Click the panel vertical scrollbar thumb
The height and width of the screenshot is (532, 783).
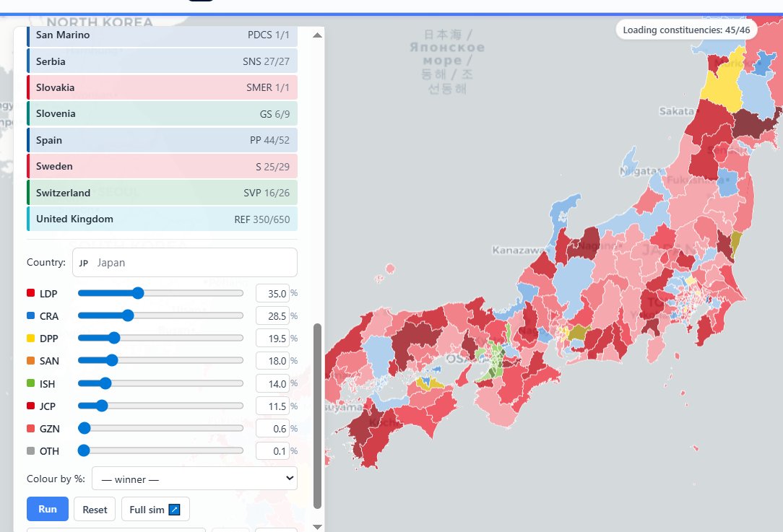pyautogui.click(x=317, y=417)
